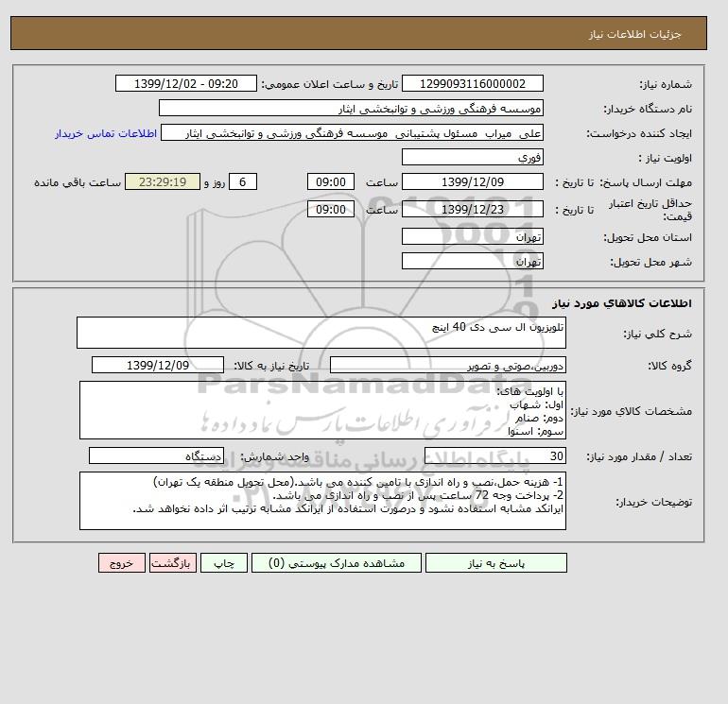Click price validity date 1399/12/23 field
The image size is (728, 704).
[x=472, y=209]
